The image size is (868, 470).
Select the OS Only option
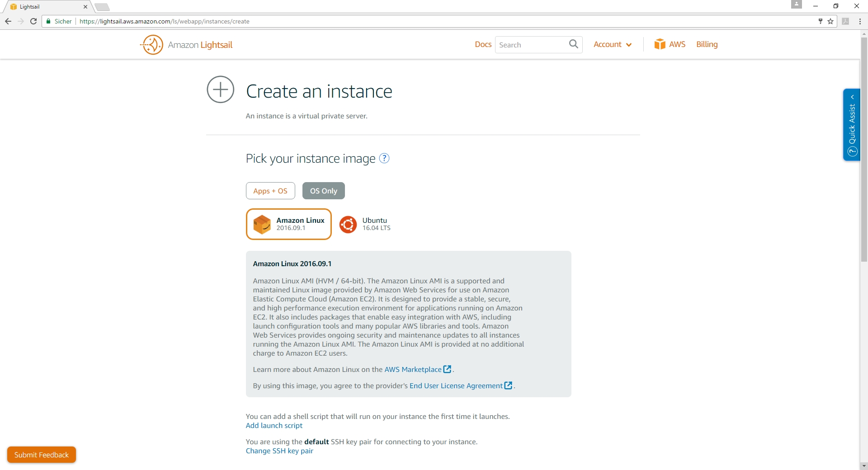tap(324, 191)
